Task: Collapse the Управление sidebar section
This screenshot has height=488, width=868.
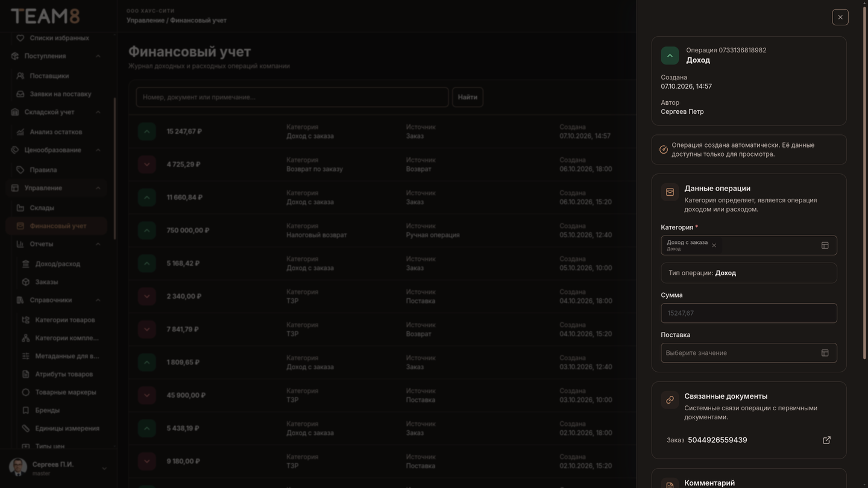Action: click(98, 188)
